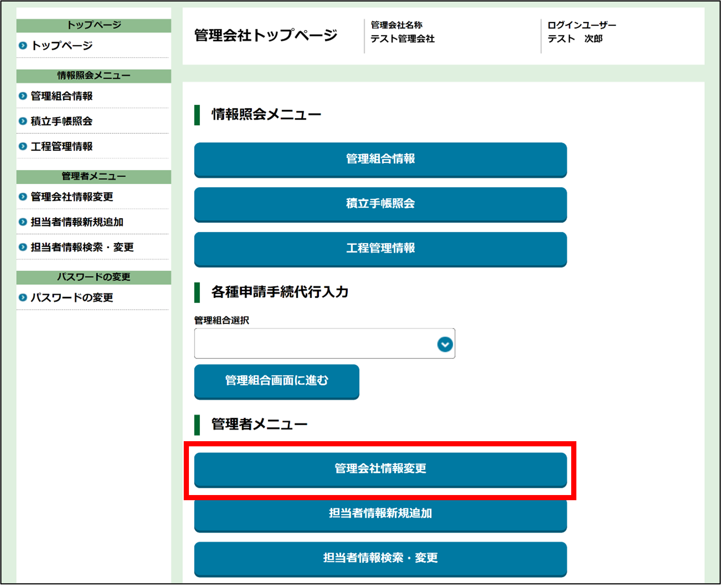
Task: Click login user name テスト 次郎
Action: (x=575, y=39)
